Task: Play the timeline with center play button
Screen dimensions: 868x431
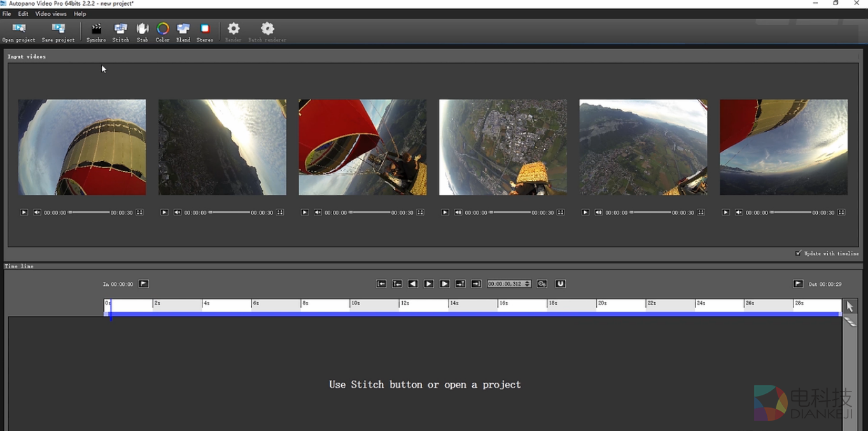Action: [429, 284]
